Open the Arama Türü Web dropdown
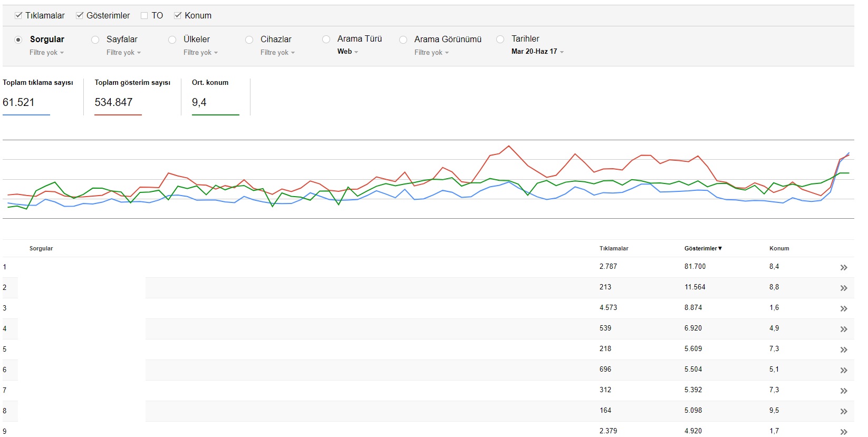Screen dimensions: 868x437 point(348,52)
